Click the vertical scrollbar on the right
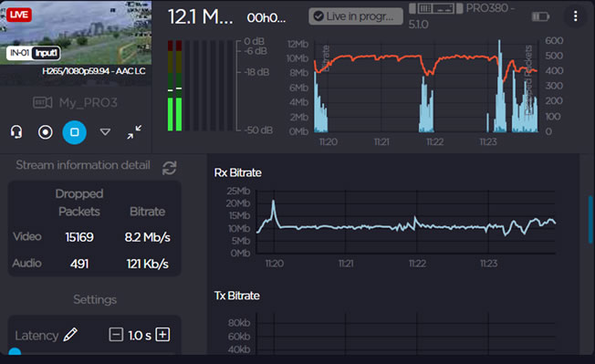The width and height of the screenshot is (595, 364). point(590,219)
